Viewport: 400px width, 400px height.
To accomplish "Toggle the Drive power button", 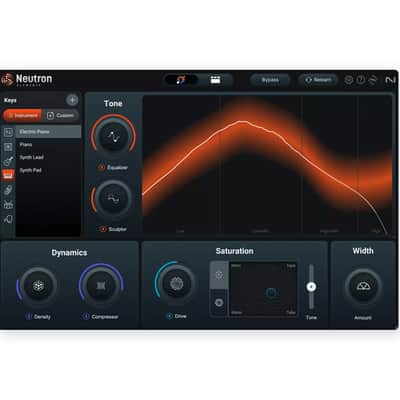I will click(170, 316).
